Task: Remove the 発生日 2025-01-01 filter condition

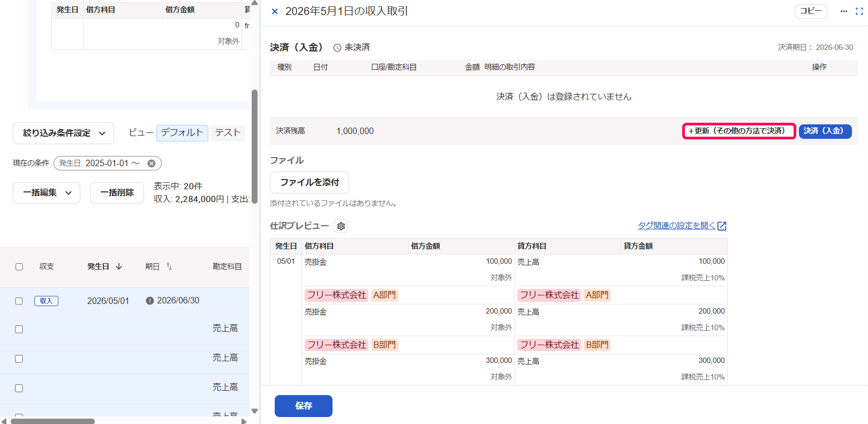Action: 152,163
